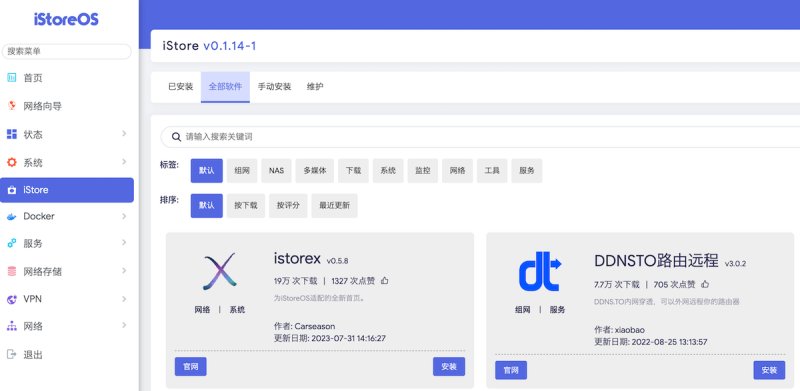Open DDNSTO 官网 website

pos(511,370)
